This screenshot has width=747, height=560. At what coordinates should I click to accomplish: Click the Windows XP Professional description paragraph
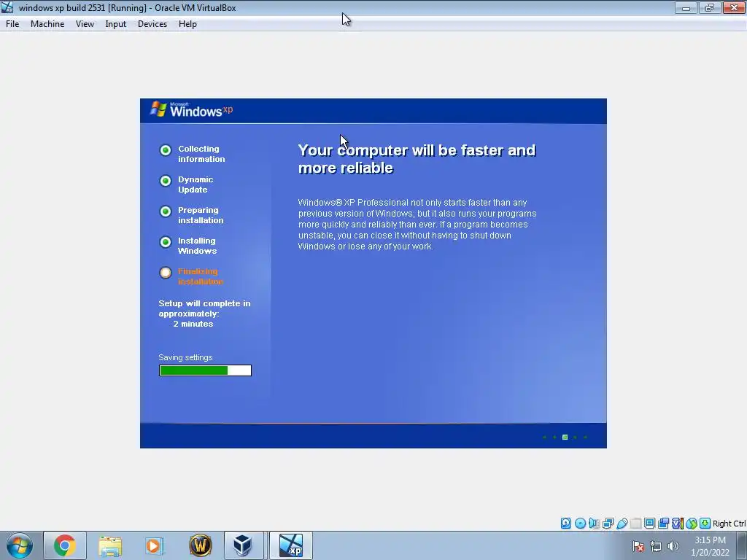coord(417,225)
